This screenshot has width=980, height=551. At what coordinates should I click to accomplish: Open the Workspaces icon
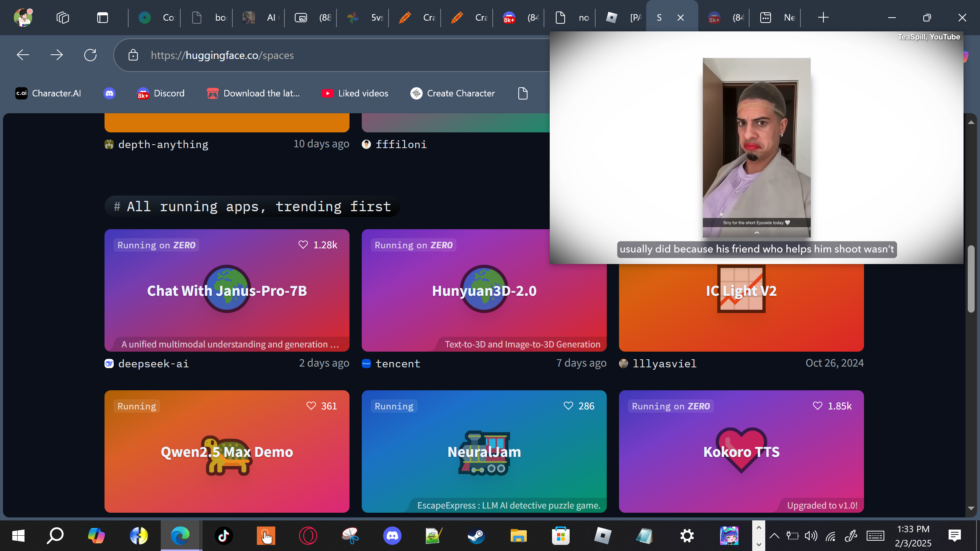[x=63, y=18]
